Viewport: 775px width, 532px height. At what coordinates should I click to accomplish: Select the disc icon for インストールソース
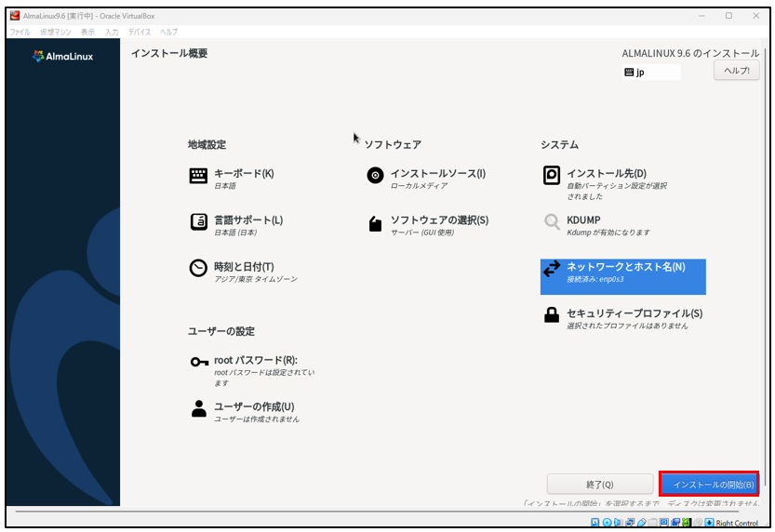tap(375, 176)
